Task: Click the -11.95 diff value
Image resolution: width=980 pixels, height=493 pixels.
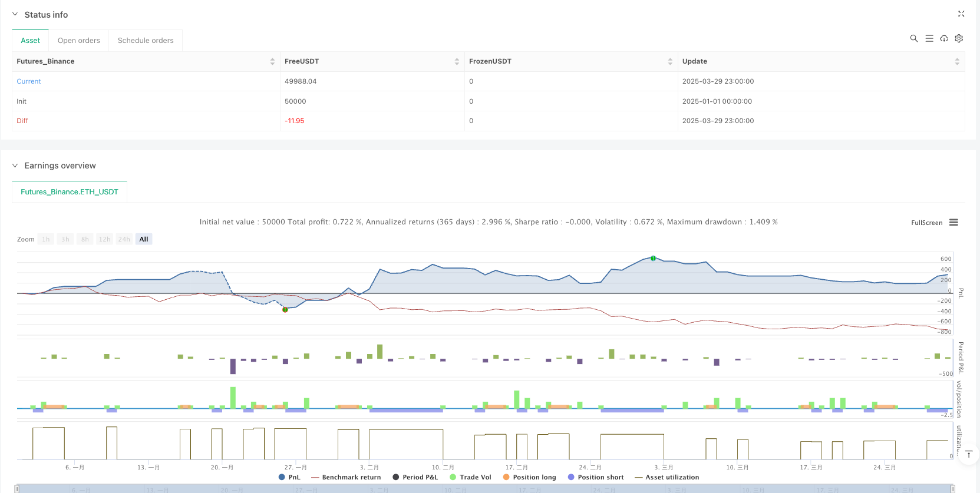Action: [x=295, y=121]
